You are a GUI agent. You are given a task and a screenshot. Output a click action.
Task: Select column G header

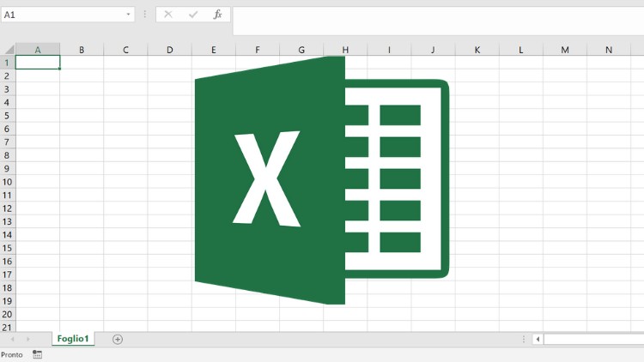point(301,50)
